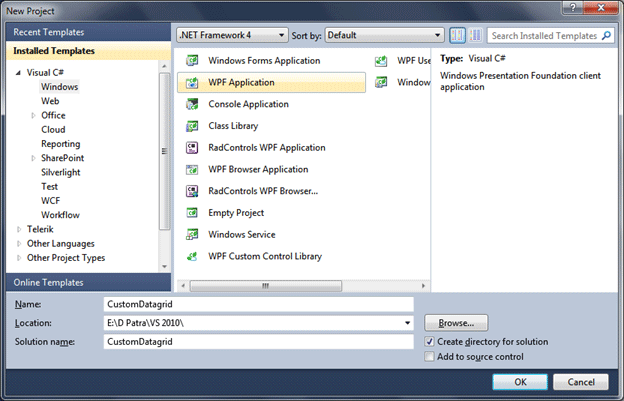The image size is (624, 401).
Task: Select the Reporting category
Action: click(x=60, y=144)
